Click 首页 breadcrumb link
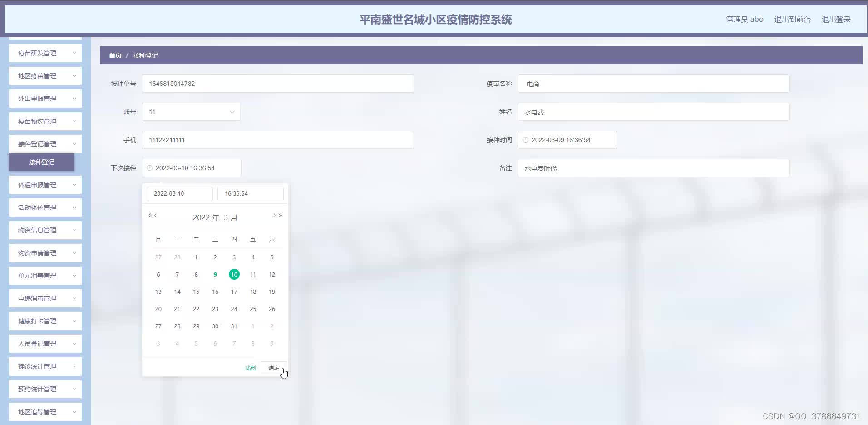The height and width of the screenshot is (425, 868). [x=115, y=55]
